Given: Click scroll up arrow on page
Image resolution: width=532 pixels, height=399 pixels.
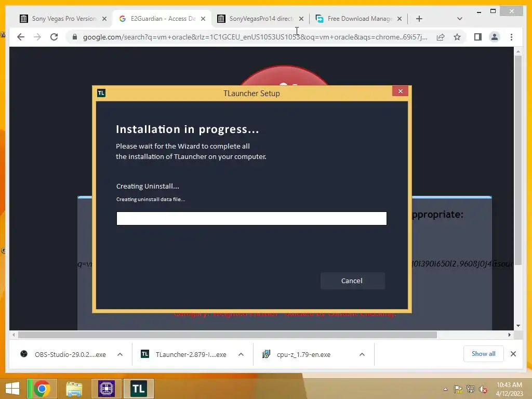Looking at the screenshot, I should tap(518, 51).
